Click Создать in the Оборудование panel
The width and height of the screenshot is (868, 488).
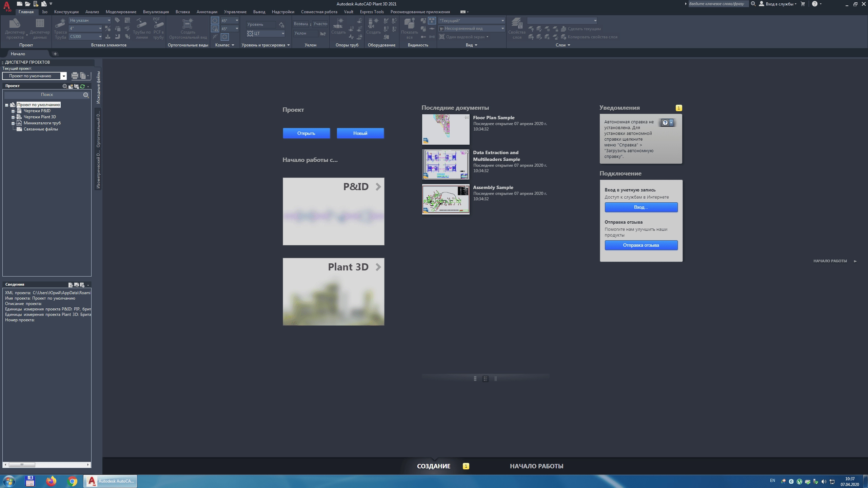(373, 26)
